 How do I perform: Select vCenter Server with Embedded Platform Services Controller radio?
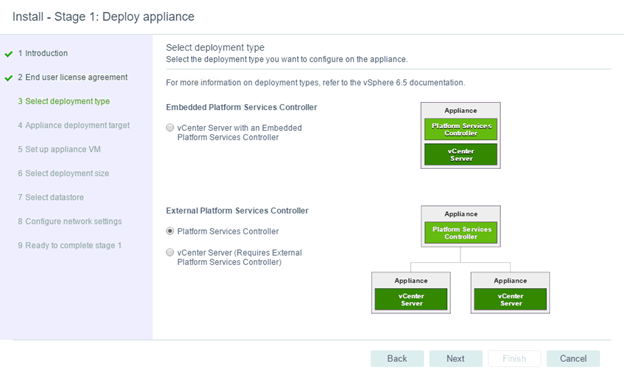[170, 128]
